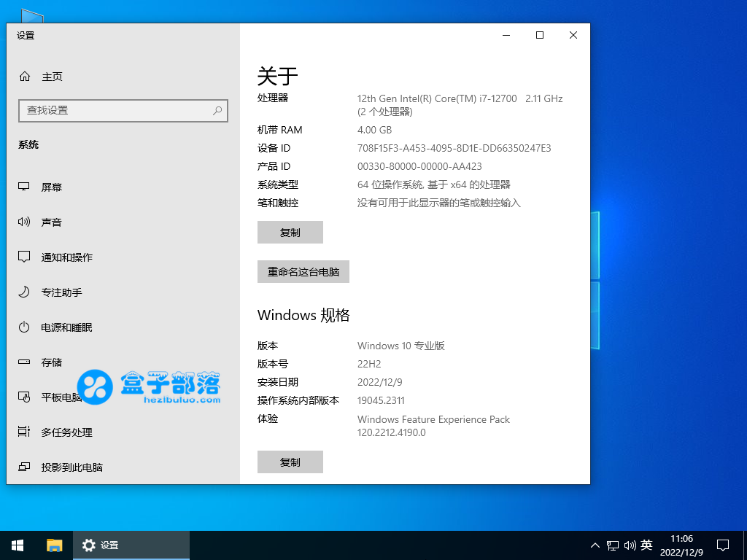Click the Windows 规格 heading

click(x=303, y=315)
